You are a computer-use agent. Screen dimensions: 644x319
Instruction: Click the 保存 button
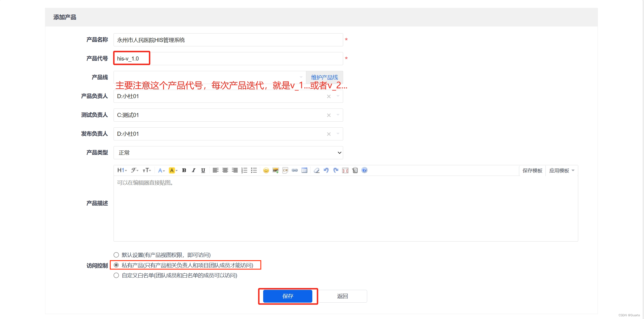[x=288, y=296]
